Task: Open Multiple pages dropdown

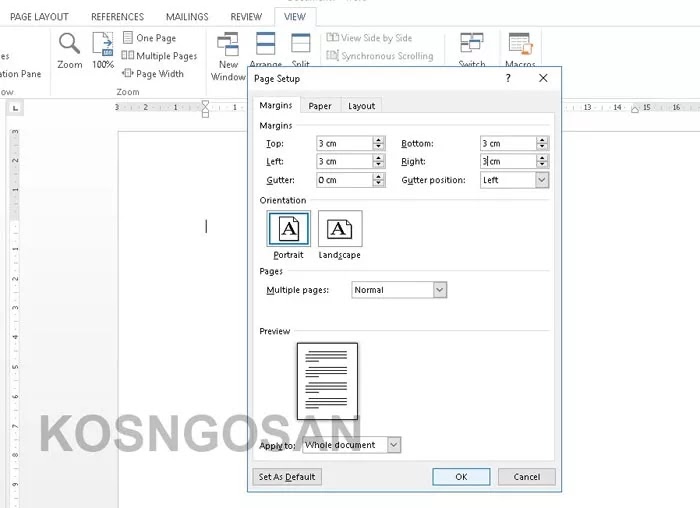Action: [439, 290]
